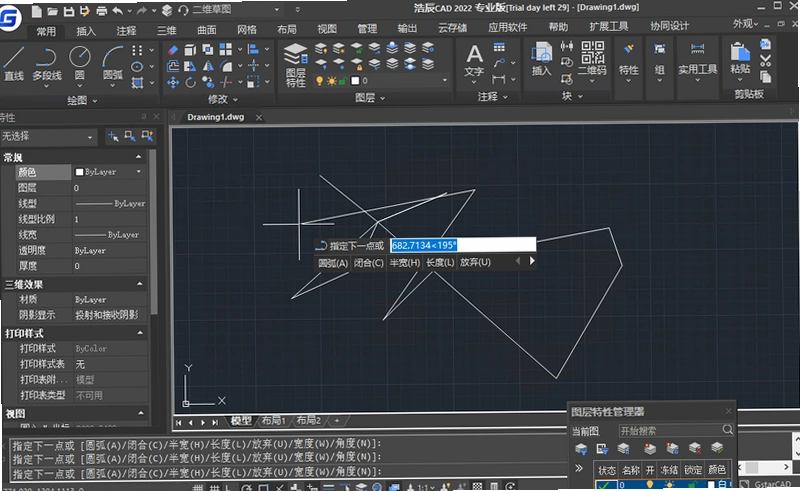This screenshot has width=800, height=491.
Task: Click the Print icon in quick toolbar
Action: (x=102, y=11)
